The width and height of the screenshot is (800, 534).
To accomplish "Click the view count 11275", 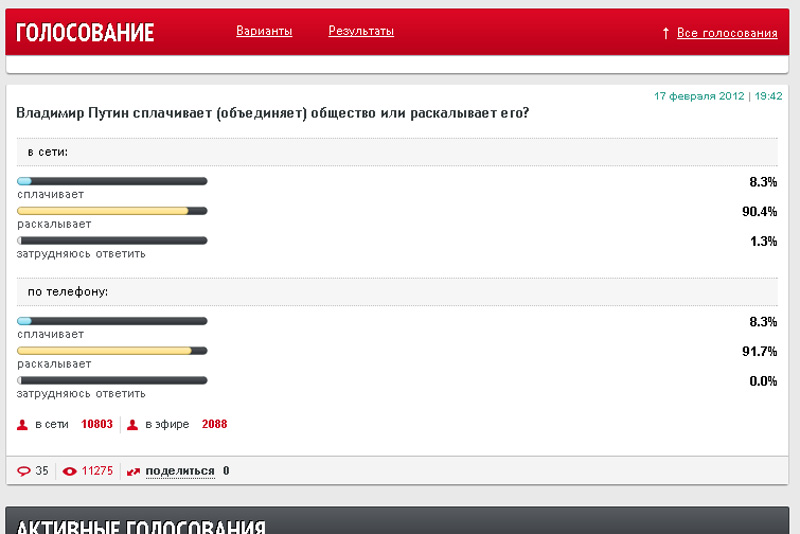I will click(x=97, y=471).
